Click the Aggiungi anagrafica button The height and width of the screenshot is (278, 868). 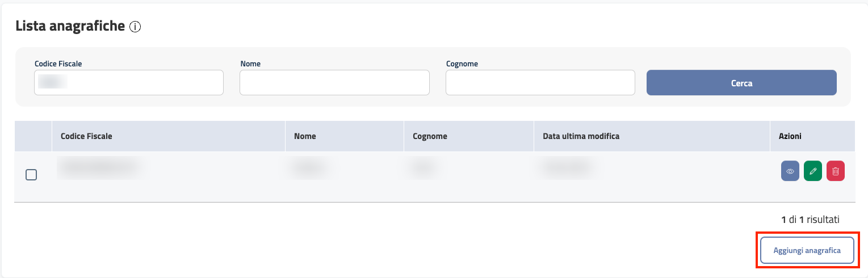807,250
